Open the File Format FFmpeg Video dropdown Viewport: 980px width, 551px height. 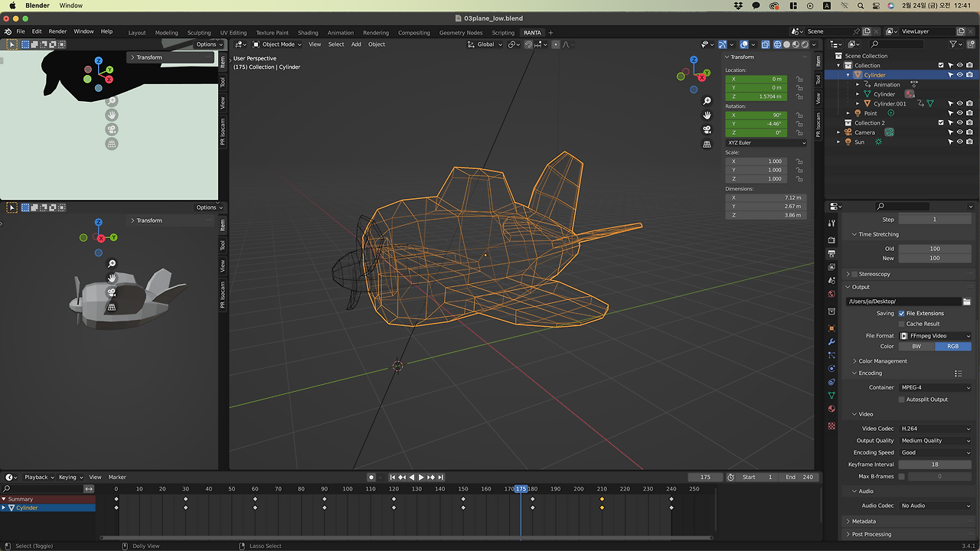pyautogui.click(x=935, y=336)
